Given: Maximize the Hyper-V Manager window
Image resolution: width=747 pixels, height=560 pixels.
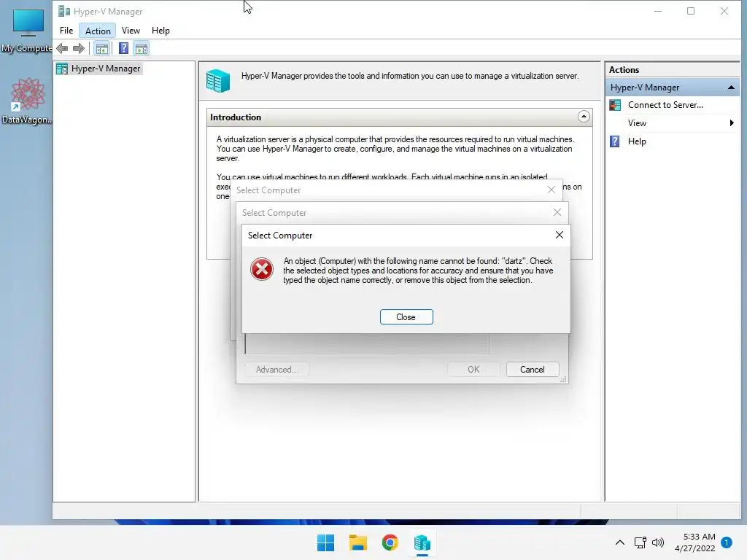Looking at the screenshot, I should [691, 11].
